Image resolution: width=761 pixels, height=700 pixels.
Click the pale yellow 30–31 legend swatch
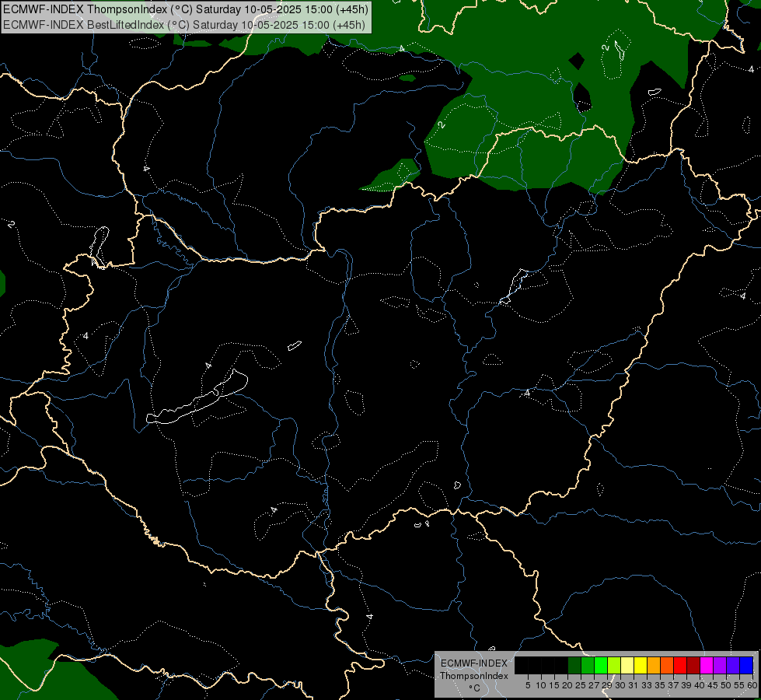tap(627, 665)
